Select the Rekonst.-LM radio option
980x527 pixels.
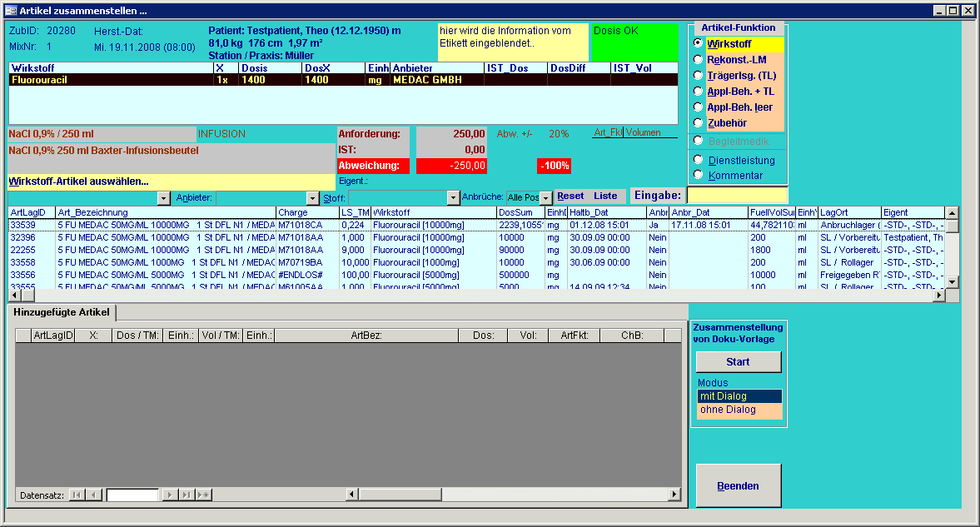point(698,59)
